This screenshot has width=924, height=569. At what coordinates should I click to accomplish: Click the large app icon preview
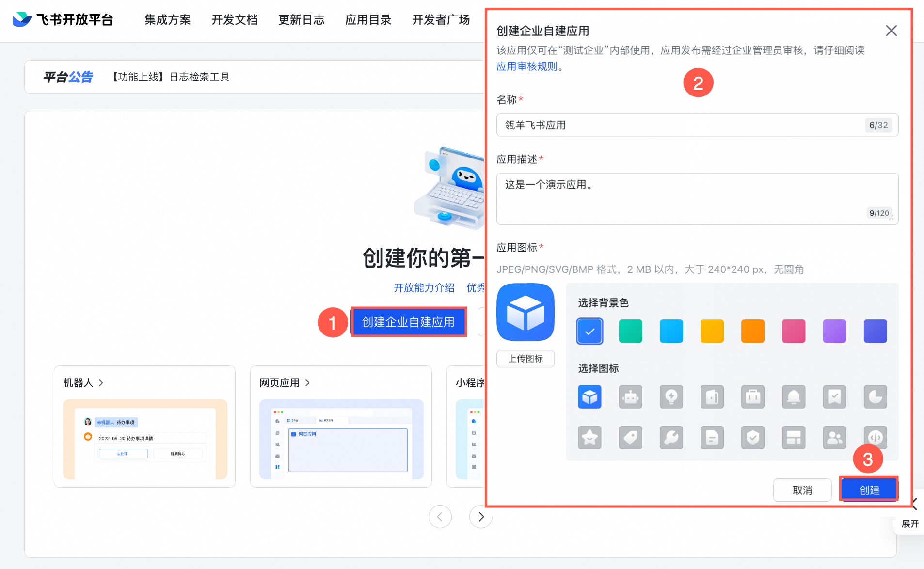(x=526, y=312)
